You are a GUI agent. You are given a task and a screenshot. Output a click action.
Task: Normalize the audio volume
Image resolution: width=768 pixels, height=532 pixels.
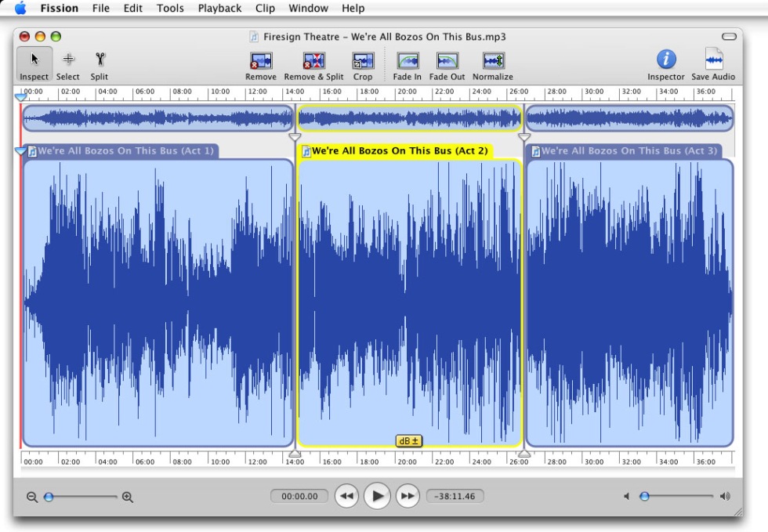[493, 61]
